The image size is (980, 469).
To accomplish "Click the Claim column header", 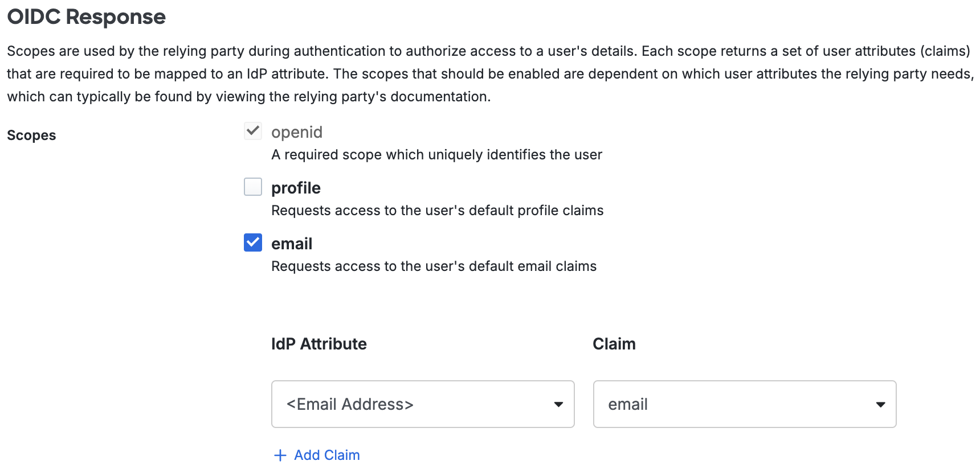I will (614, 344).
